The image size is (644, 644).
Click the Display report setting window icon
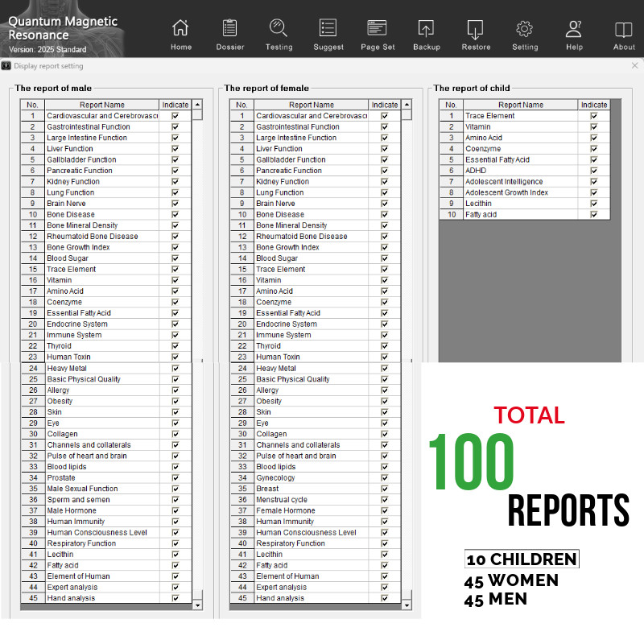(x=6, y=66)
